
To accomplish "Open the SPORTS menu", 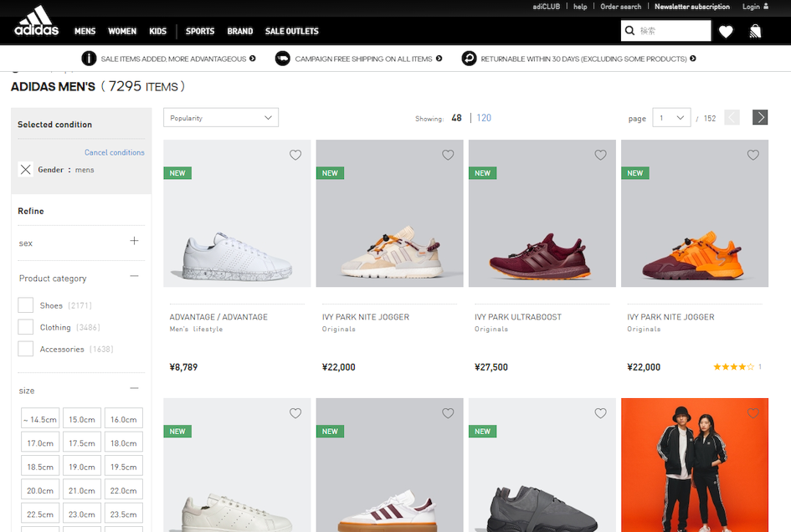I will (200, 31).
